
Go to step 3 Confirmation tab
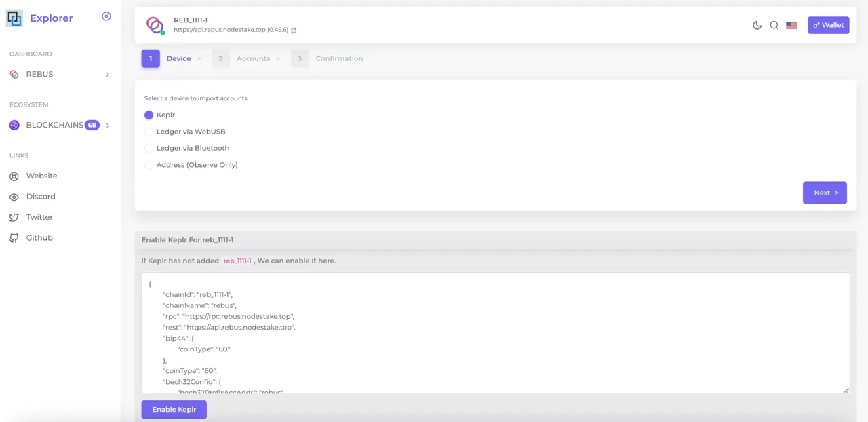coord(328,58)
